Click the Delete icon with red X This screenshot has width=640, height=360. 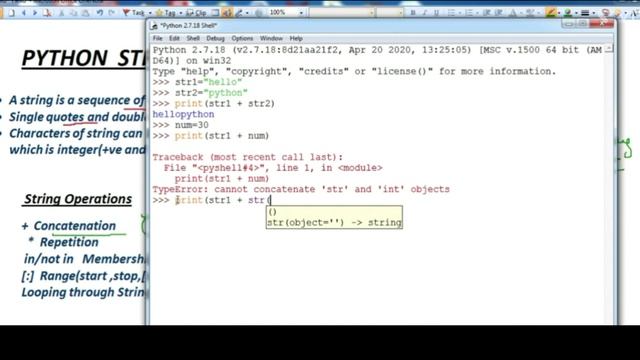pyautogui.click(x=48, y=13)
